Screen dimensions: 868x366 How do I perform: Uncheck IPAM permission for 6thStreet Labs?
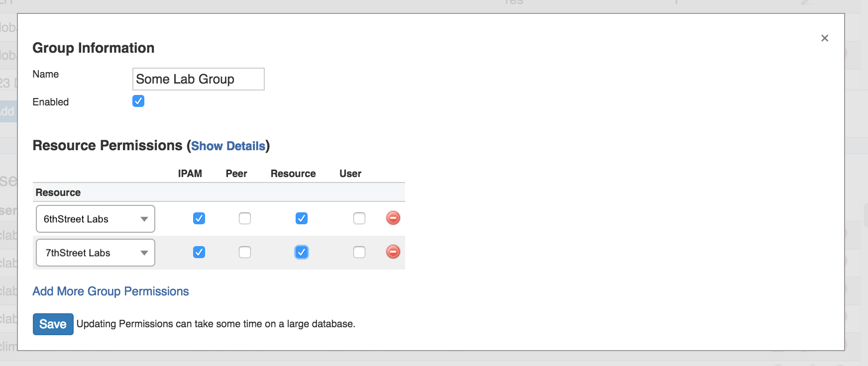tap(199, 218)
